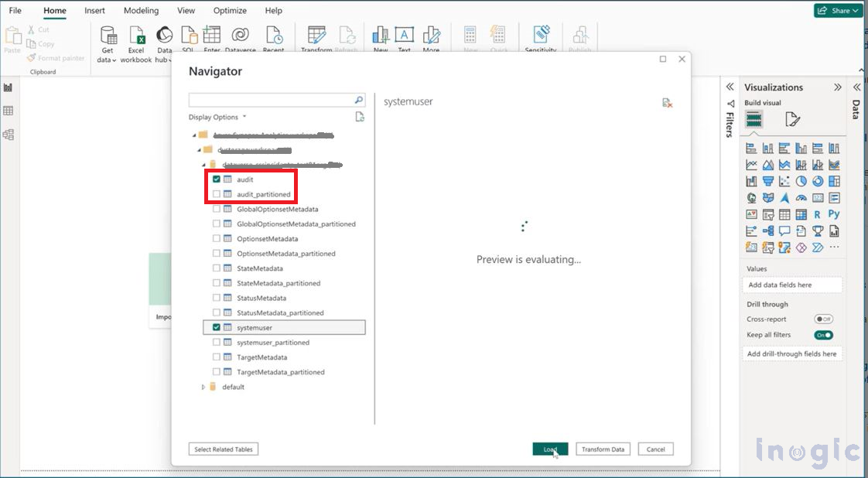Choose the Map globe visual

point(751,197)
